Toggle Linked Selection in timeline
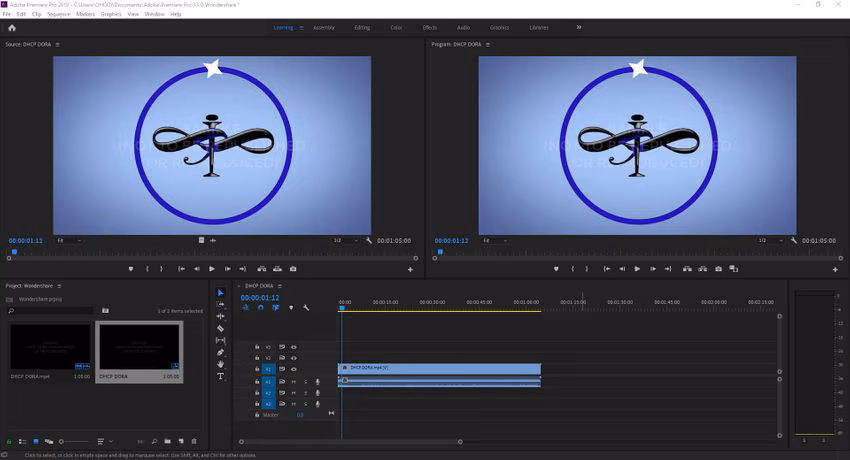 coord(276,308)
